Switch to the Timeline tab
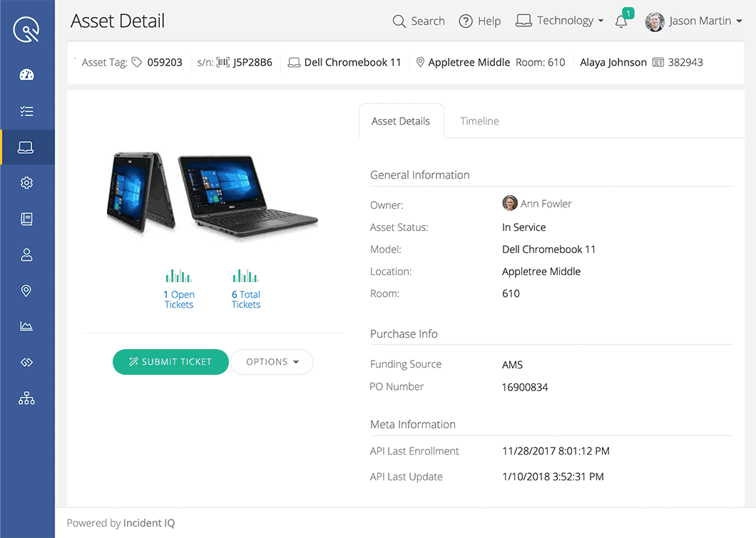The image size is (756, 538). pos(479,120)
